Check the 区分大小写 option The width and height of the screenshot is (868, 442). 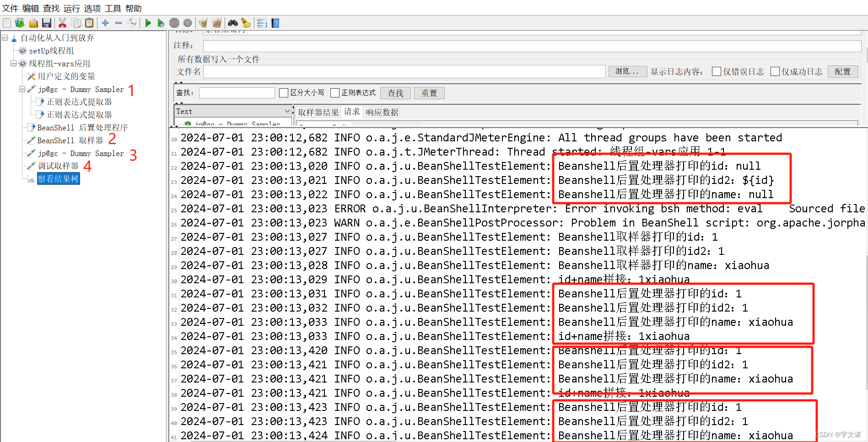pyautogui.click(x=284, y=92)
